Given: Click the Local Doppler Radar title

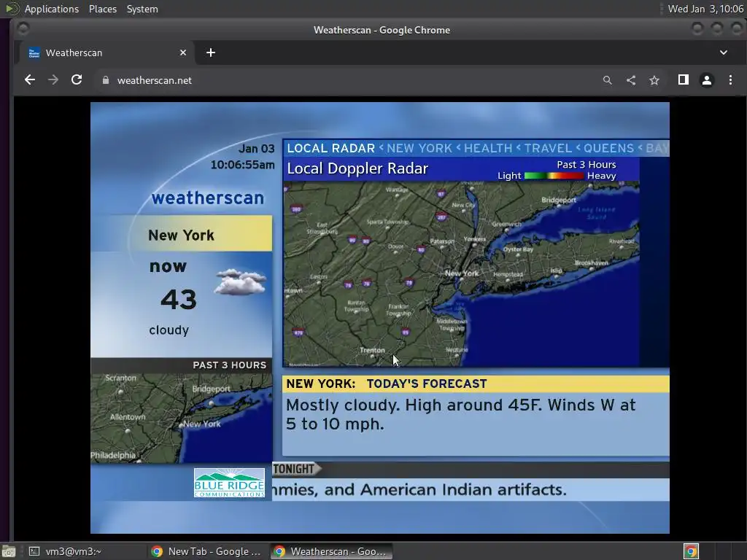Looking at the screenshot, I should pyautogui.click(x=357, y=168).
